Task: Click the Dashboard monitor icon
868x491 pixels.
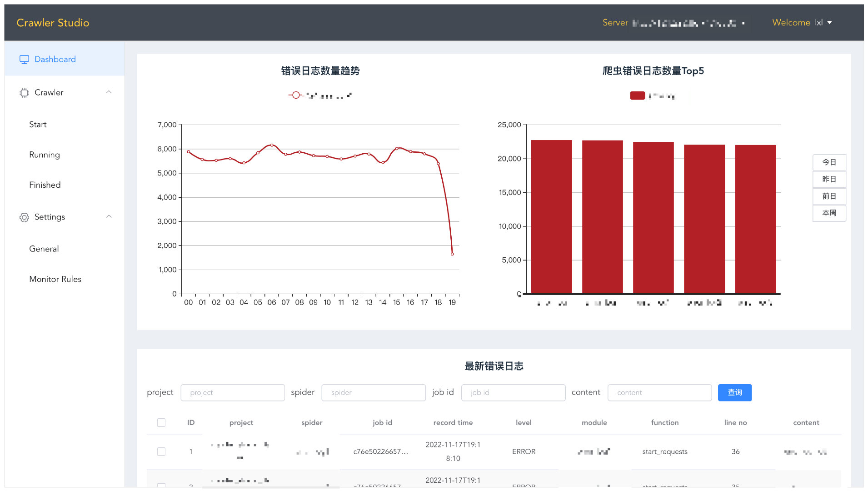Action: click(x=24, y=59)
